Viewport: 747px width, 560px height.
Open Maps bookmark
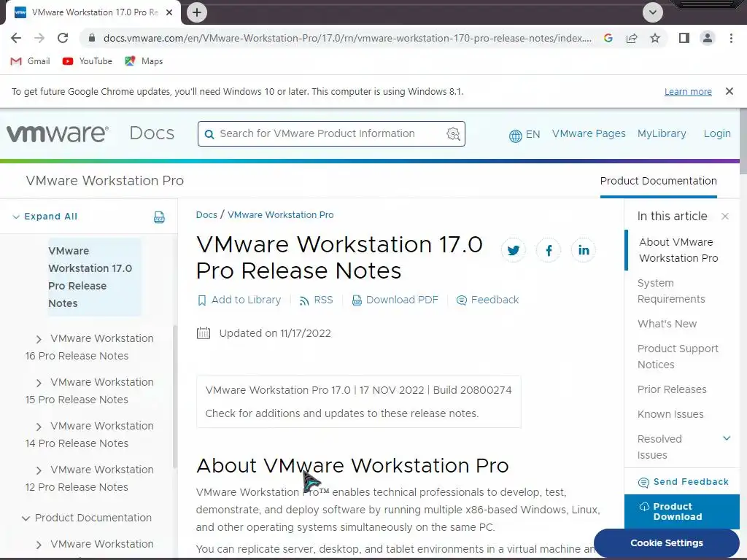point(144,61)
